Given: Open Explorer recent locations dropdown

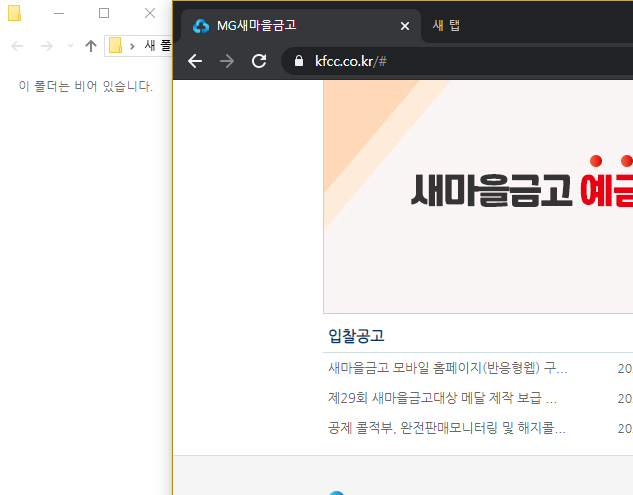Looking at the screenshot, I should (70, 46).
